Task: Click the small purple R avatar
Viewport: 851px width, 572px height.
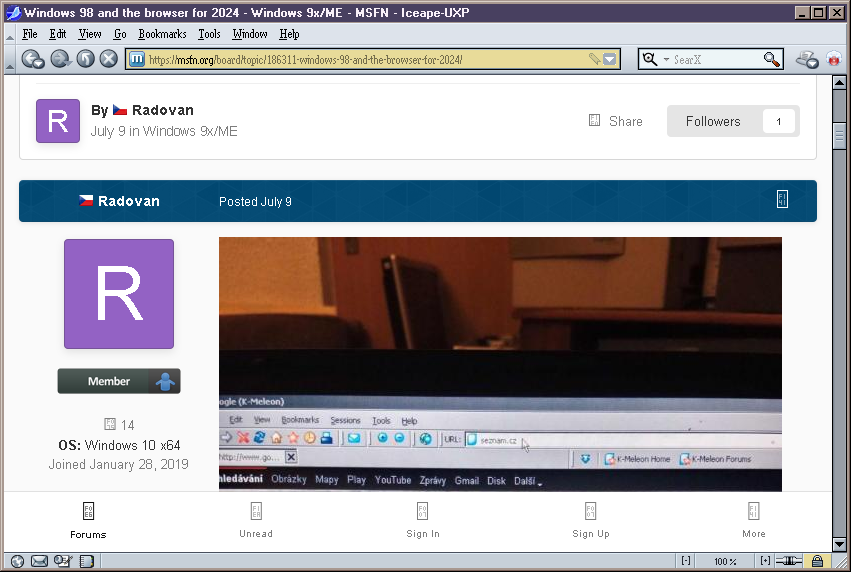Action: (58, 121)
